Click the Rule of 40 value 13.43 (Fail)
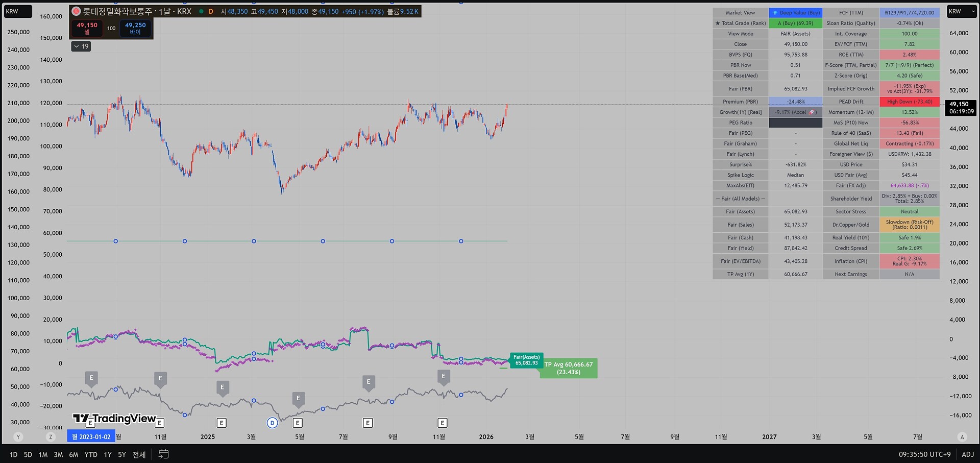The width and height of the screenshot is (980, 463). coord(910,133)
